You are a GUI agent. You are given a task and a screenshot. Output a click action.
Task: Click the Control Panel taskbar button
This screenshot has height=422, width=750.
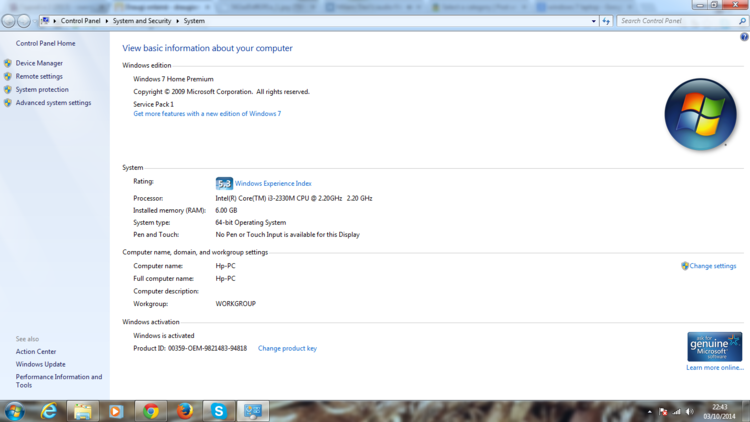[253, 411]
